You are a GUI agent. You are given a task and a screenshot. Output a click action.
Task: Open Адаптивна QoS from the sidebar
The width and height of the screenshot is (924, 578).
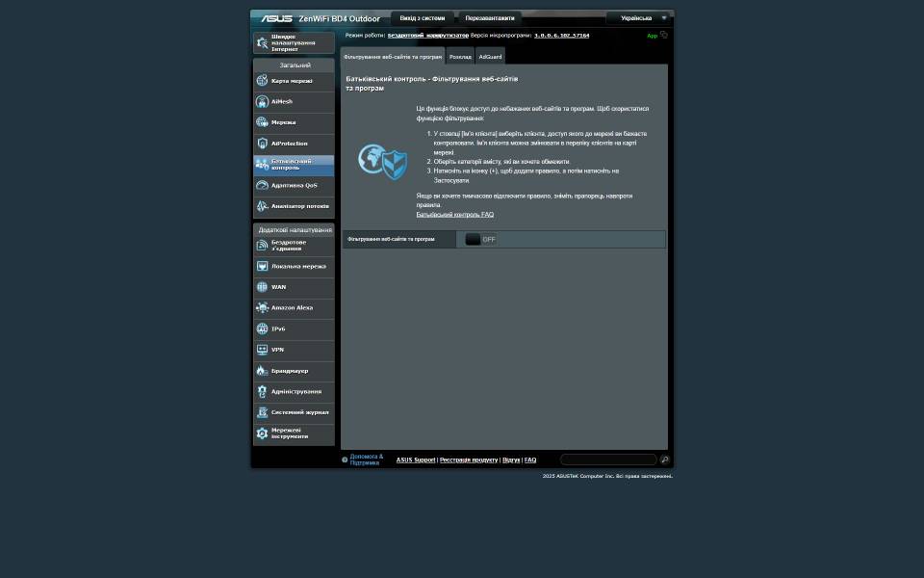tap(294, 185)
